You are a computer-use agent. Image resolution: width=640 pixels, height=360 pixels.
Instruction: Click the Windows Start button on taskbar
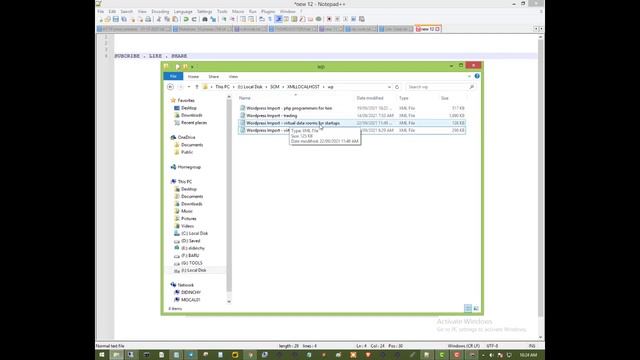click(102, 355)
